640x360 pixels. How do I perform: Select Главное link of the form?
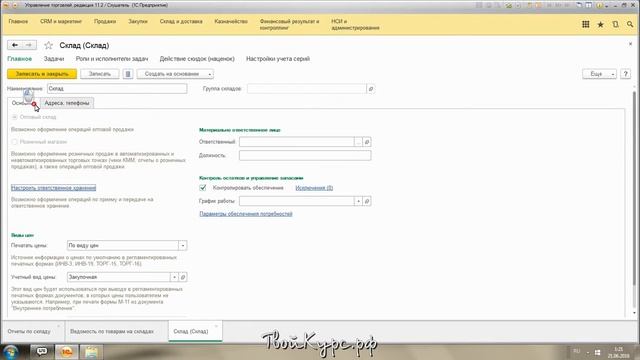[x=20, y=59]
